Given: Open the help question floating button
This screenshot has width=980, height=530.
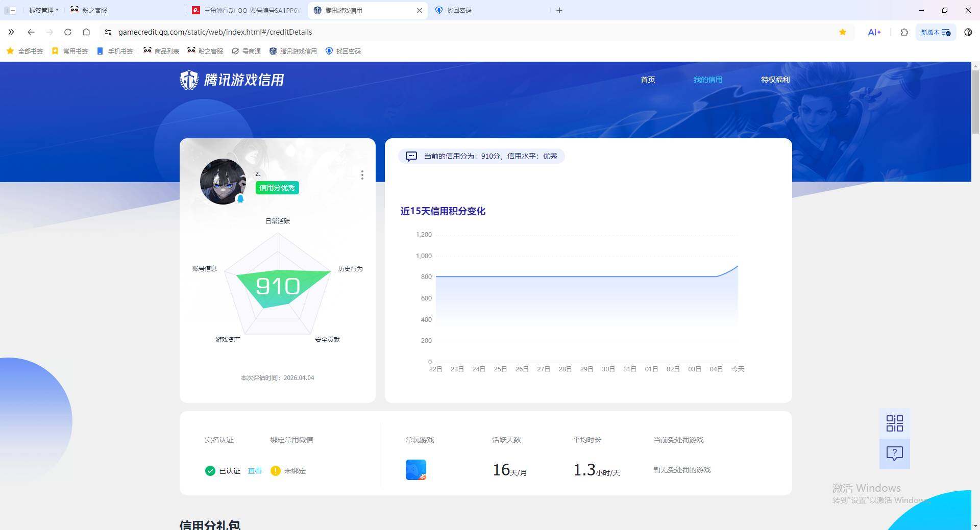Looking at the screenshot, I should coord(894,453).
